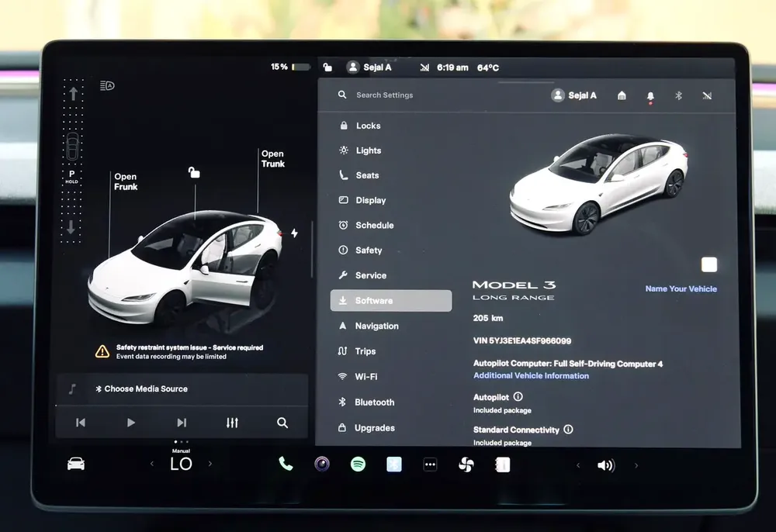Open the all apps ellipsis launcher
Viewport: 776px width, 532px height.
click(x=430, y=465)
